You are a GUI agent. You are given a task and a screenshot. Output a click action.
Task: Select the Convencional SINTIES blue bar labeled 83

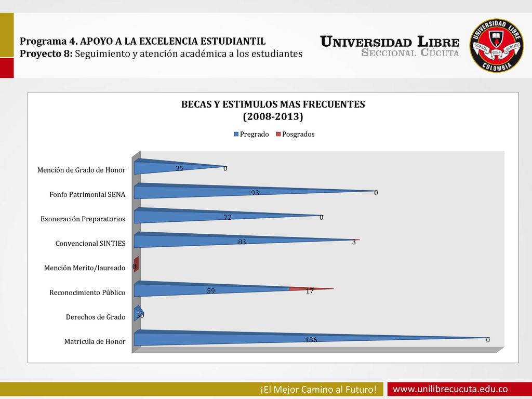coord(244,240)
